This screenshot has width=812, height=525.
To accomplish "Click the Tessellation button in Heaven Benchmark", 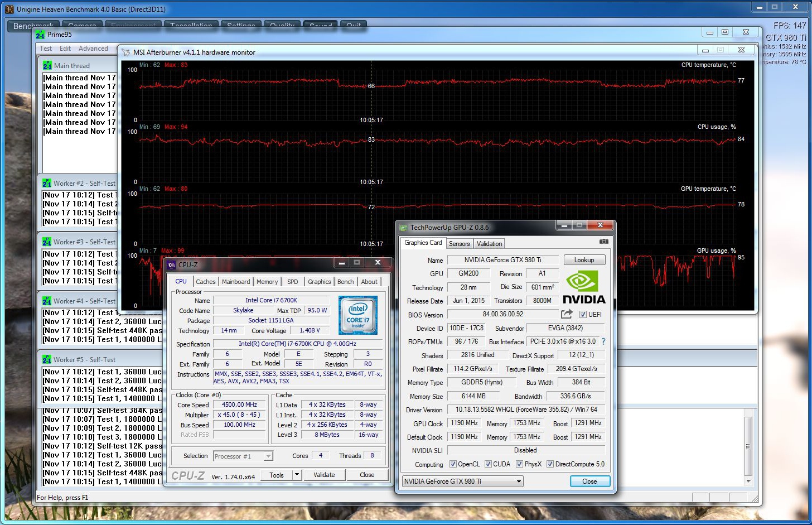I will click(191, 26).
